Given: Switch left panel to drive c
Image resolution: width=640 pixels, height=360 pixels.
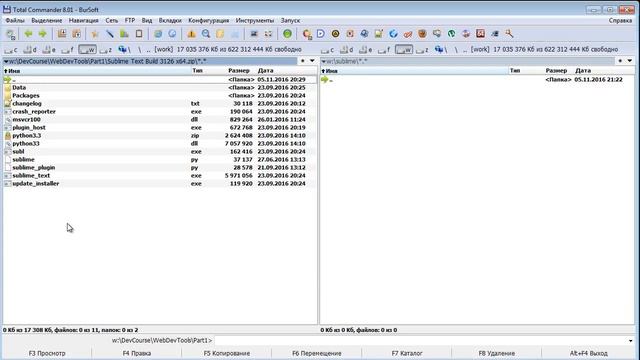Looking at the screenshot, I should [11, 50].
